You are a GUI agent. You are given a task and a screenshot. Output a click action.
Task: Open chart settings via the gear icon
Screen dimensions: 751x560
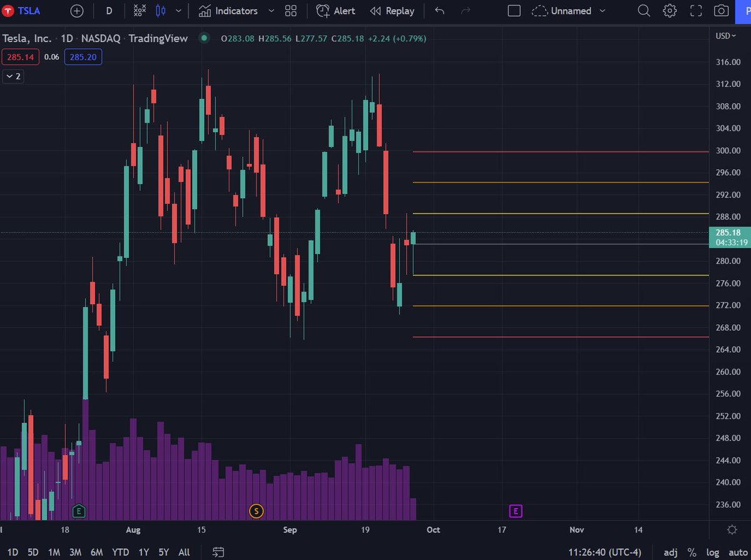click(669, 11)
